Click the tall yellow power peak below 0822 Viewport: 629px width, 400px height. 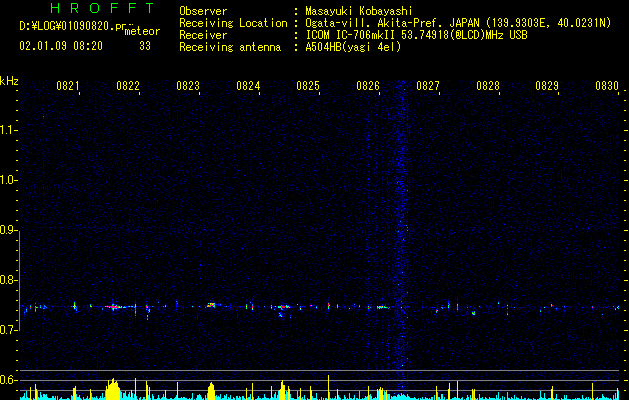pos(113,389)
